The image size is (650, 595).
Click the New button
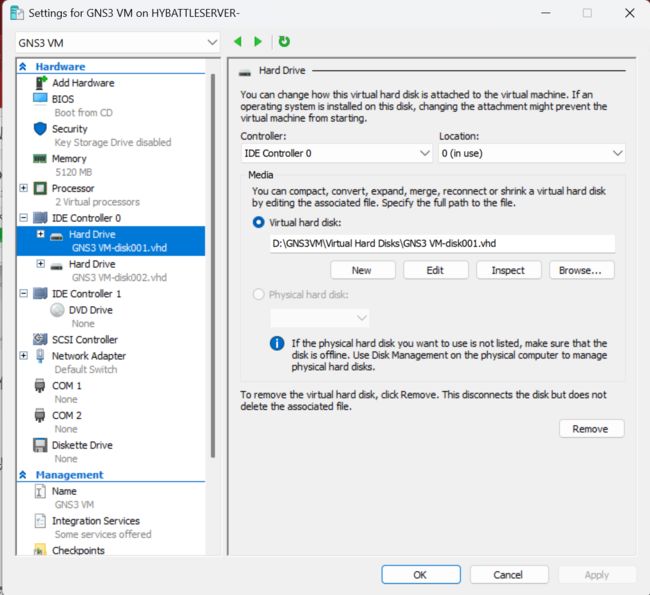[x=363, y=270]
